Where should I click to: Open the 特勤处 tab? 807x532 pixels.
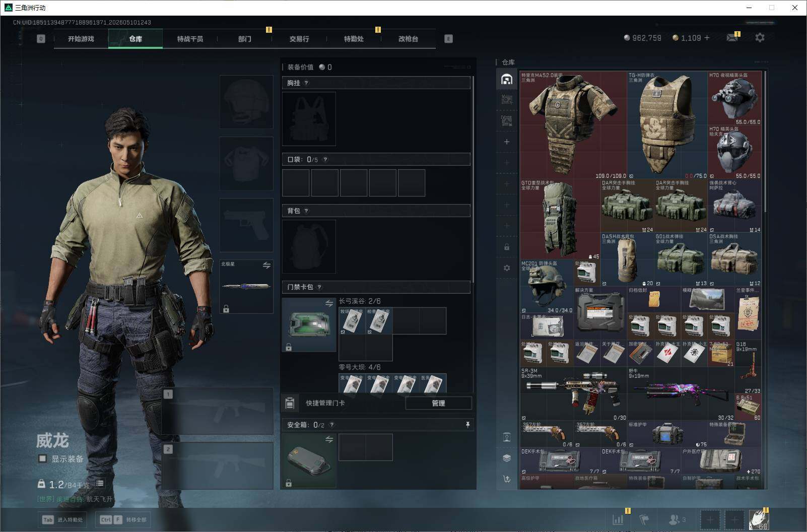click(354, 39)
